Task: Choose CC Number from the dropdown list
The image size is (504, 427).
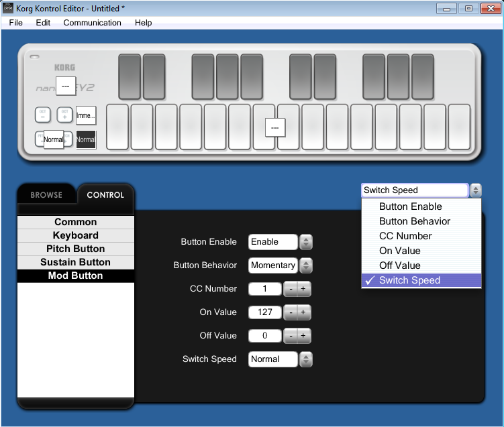Action: point(421,236)
